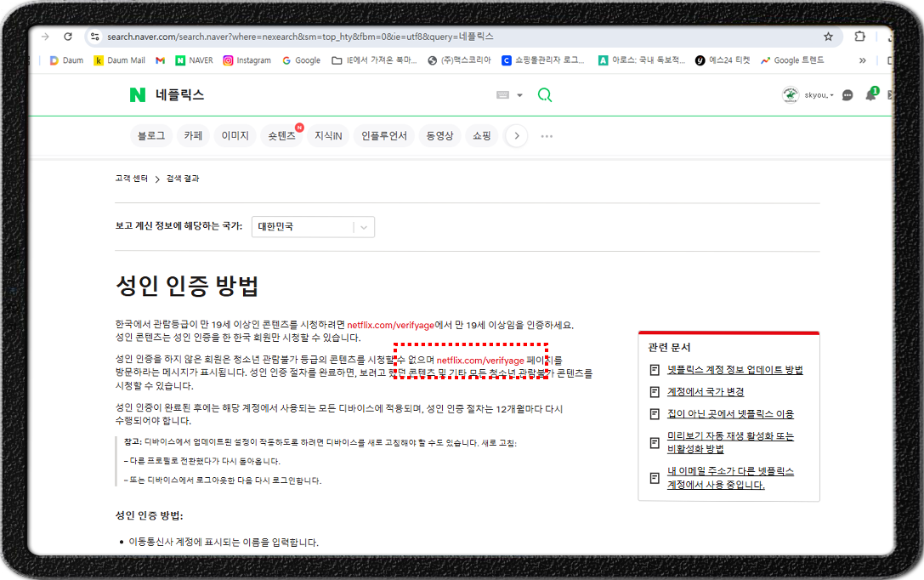
Task: Click the green search magnifier icon
Action: point(545,95)
